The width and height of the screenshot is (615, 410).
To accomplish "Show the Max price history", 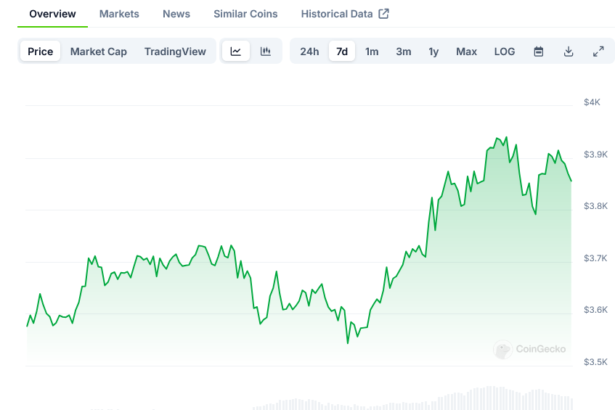I will pos(466,52).
